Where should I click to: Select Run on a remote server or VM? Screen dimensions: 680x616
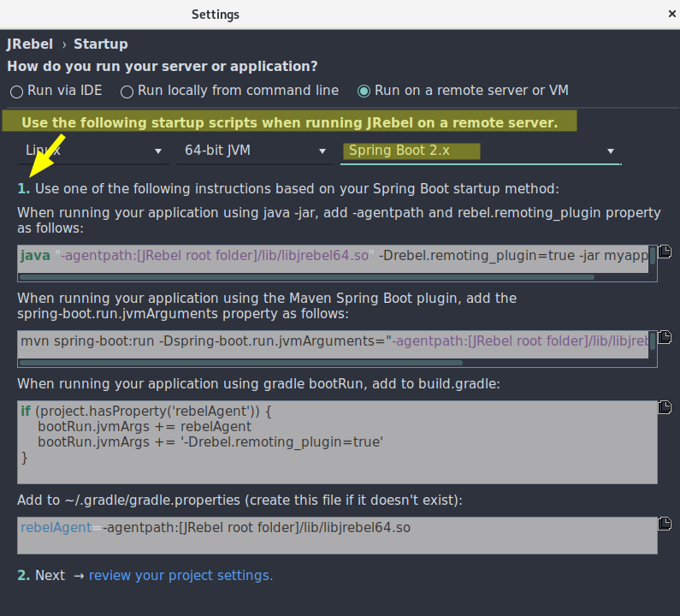coord(364,91)
